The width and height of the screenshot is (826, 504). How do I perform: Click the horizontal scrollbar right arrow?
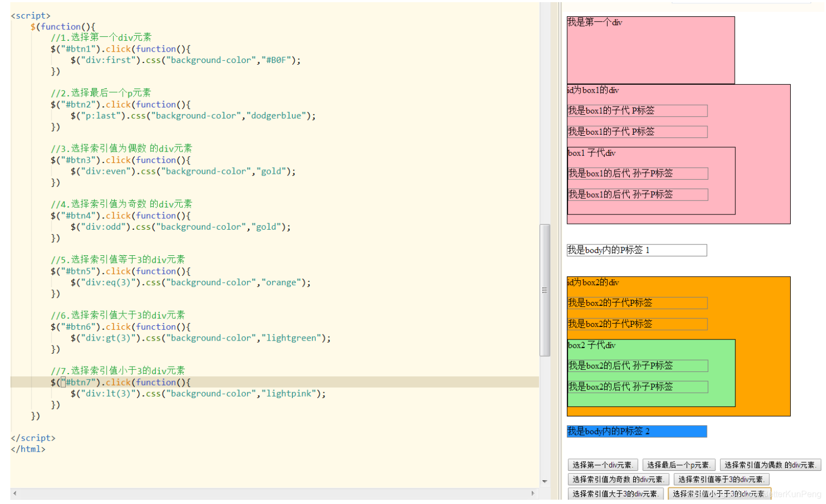533,493
